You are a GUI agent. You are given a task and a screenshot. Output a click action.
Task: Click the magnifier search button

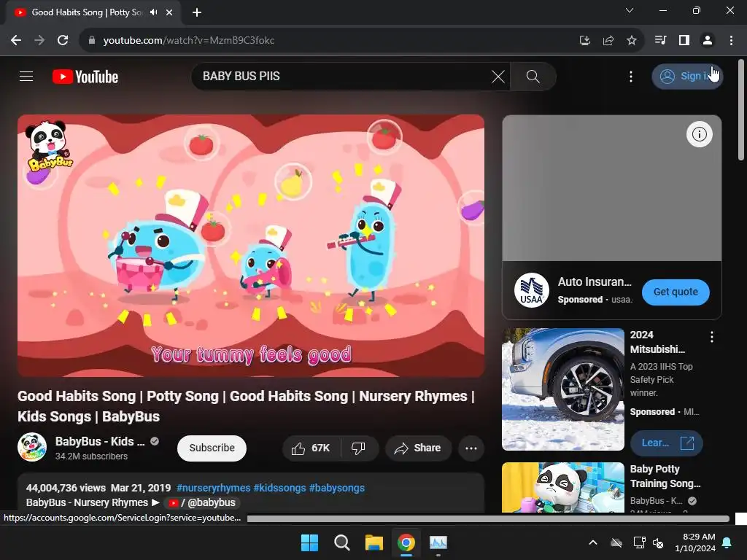[x=533, y=76]
